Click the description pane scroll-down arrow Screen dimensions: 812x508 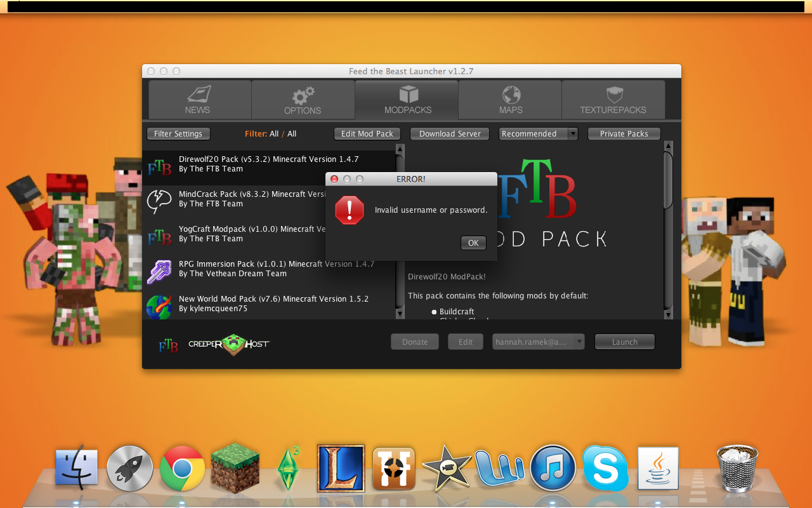pyautogui.click(x=668, y=314)
